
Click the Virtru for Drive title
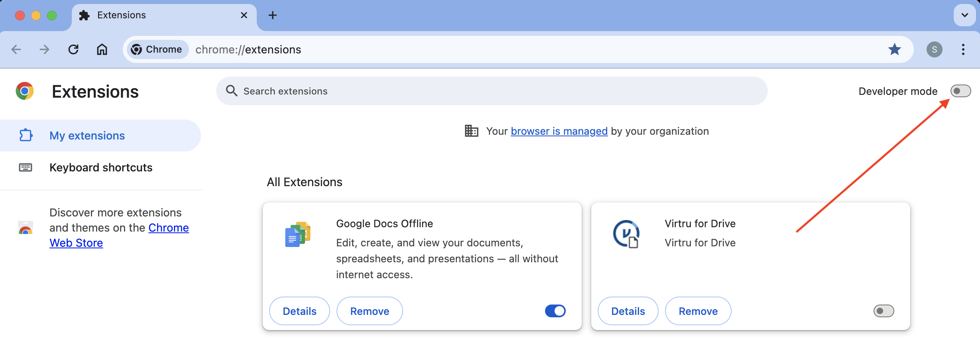point(700,224)
